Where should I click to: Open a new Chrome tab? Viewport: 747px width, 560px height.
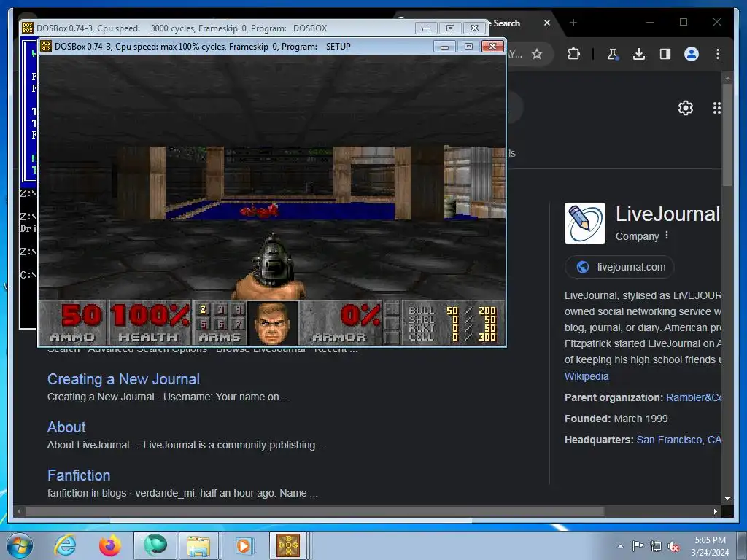click(573, 23)
